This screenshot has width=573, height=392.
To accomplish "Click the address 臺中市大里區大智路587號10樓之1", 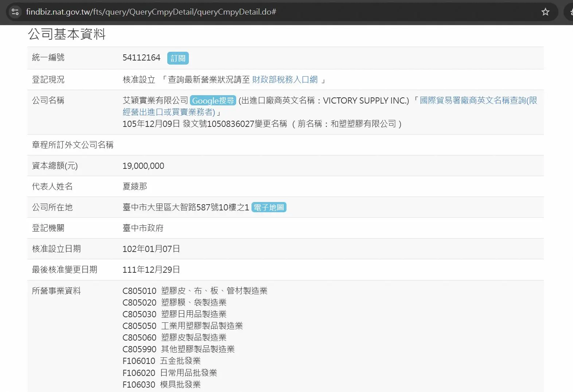I will (x=186, y=207).
